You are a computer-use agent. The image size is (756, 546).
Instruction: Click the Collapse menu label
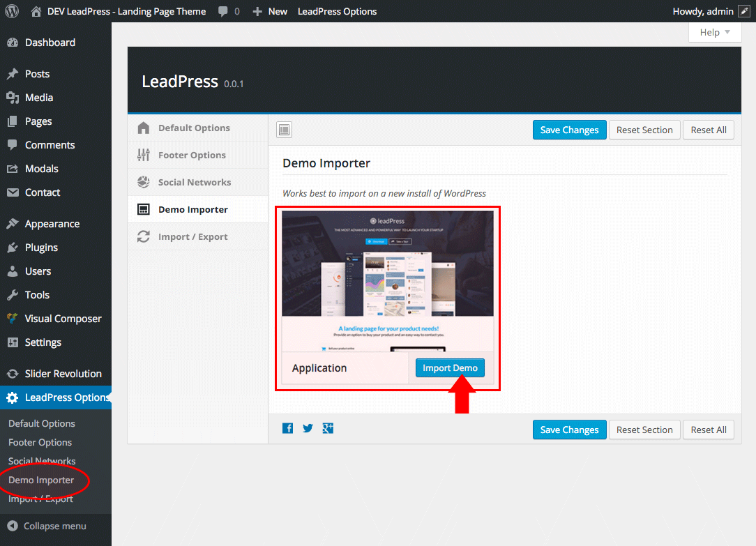point(55,526)
